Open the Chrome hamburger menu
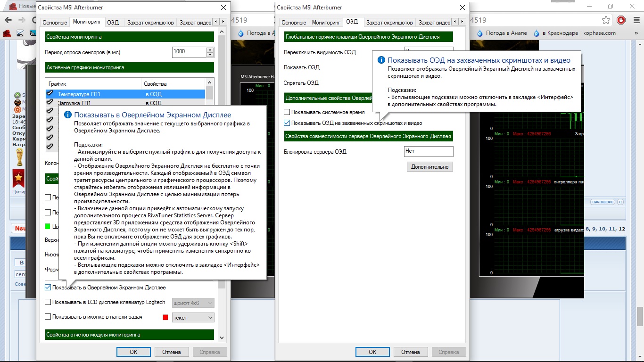Image resolution: width=644 pixels, height=362 pixels. (636, 20)
